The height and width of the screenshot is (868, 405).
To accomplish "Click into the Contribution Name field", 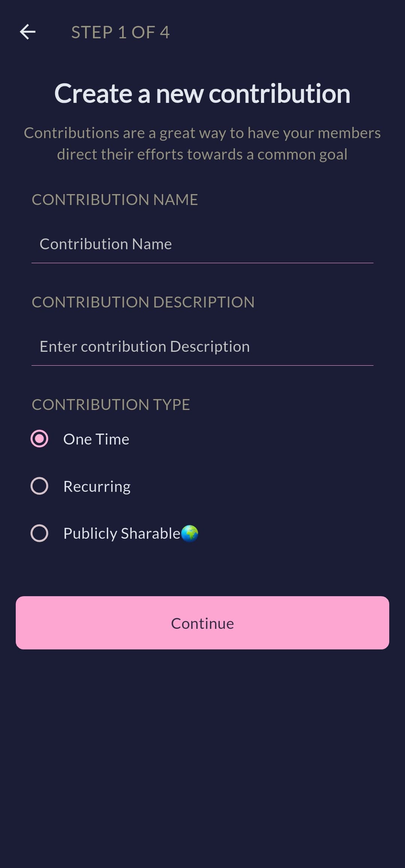I will tap(202, 244).
